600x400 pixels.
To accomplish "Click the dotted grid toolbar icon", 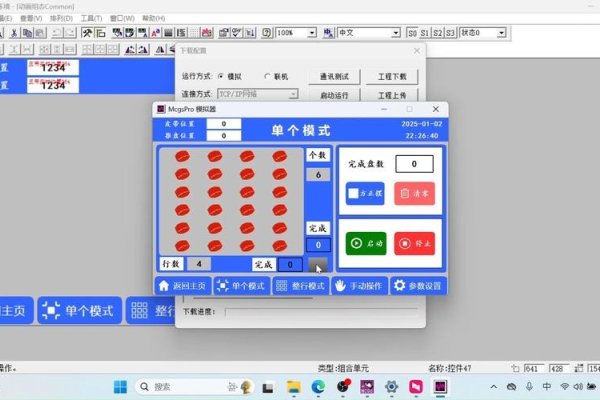I will pos(194,33).
